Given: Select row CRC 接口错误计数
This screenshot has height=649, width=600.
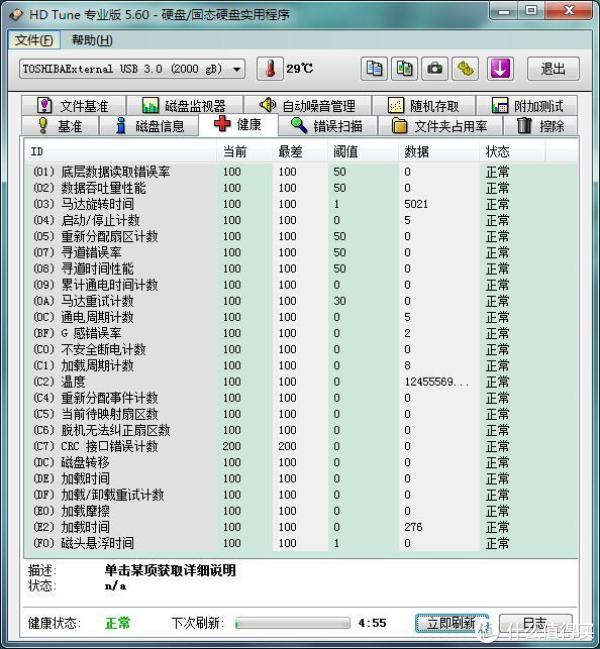Looking at the screenshot, I should 301,446.
